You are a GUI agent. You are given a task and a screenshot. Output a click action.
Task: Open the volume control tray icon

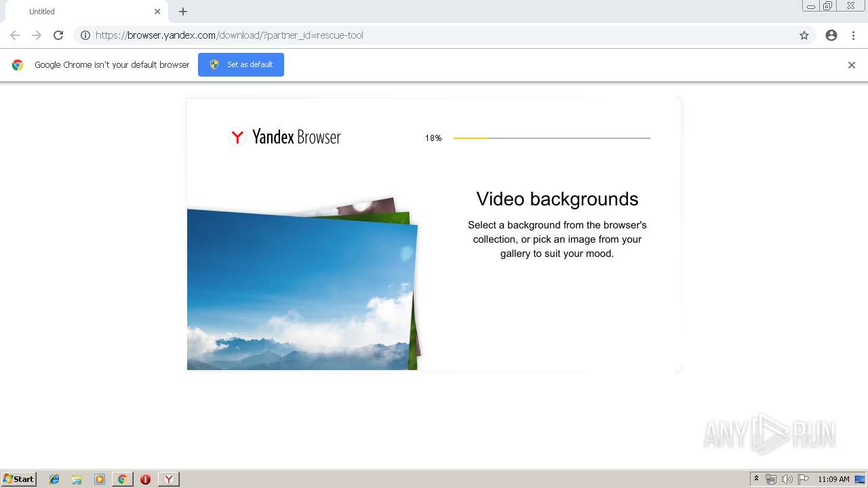point(787,479)
